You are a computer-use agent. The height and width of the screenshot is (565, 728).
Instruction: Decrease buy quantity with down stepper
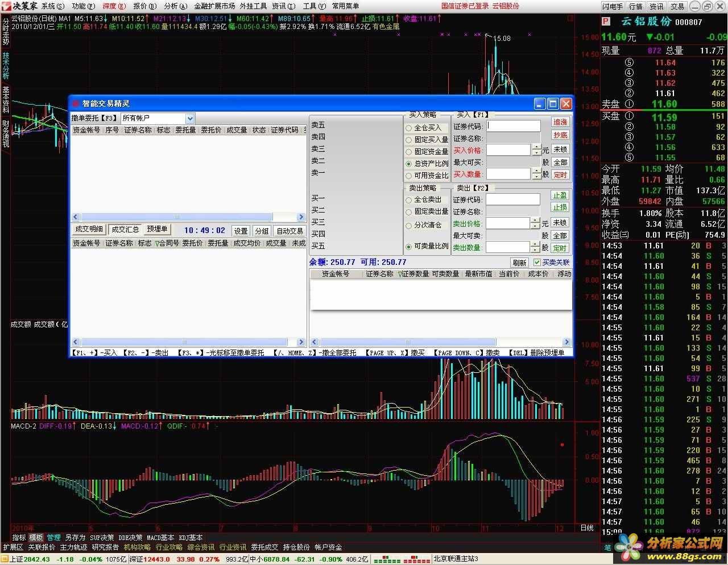pyautogui.click(x=536, y=177)
